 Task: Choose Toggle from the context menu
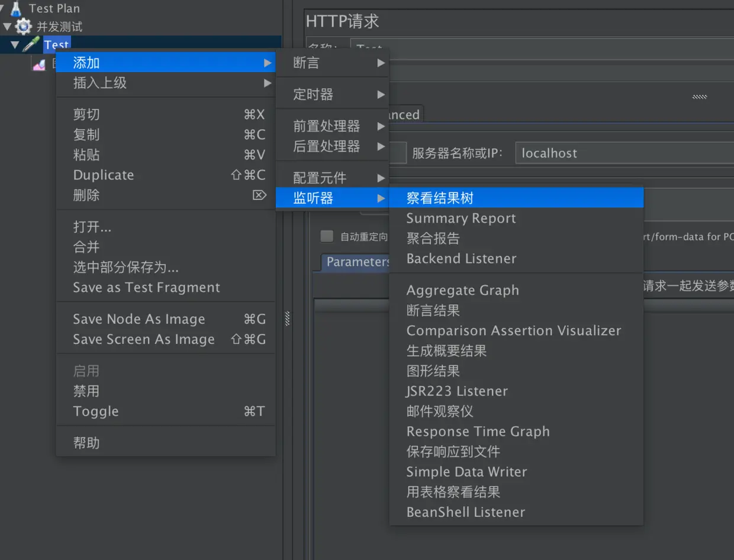(166, 411)
